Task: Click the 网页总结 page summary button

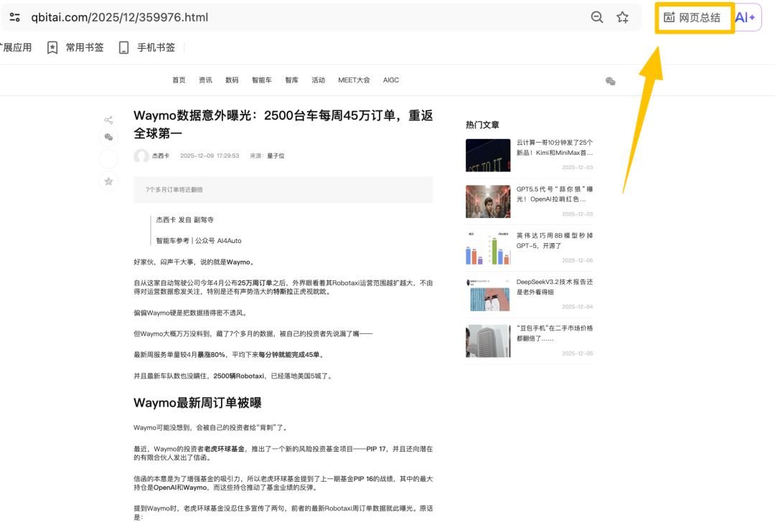Action: (692, 18)
